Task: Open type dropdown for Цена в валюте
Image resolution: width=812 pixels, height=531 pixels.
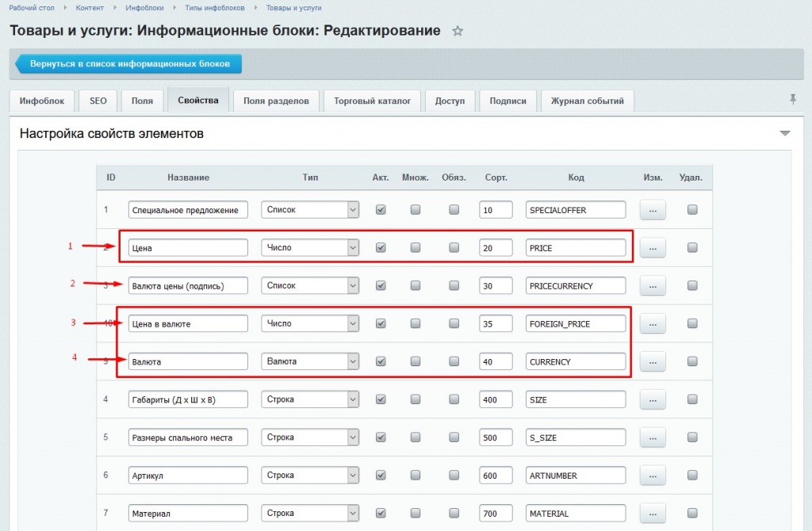Action: tap(310, 323)
